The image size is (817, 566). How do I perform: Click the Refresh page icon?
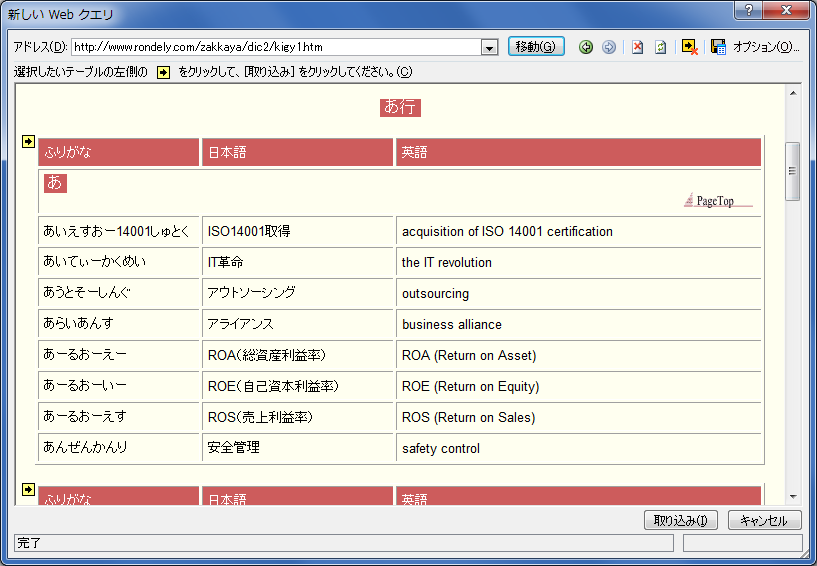(660, 47)
